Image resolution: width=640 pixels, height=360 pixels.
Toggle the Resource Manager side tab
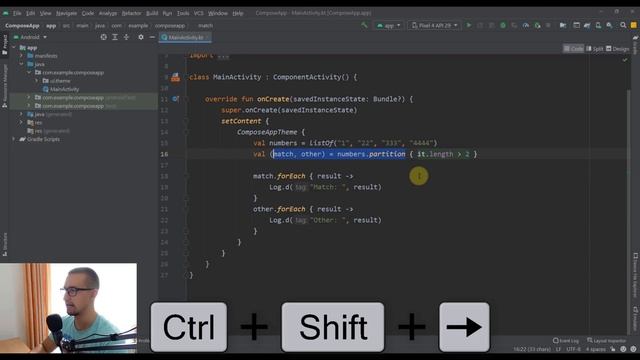tap(4, 86)
